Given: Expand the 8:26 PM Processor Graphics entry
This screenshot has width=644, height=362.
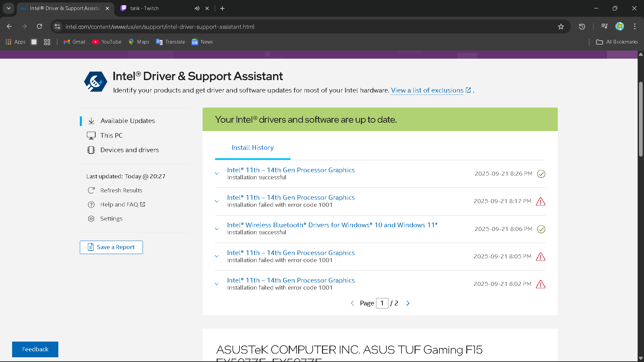Looking at the screenshot, I should (217, 174).
